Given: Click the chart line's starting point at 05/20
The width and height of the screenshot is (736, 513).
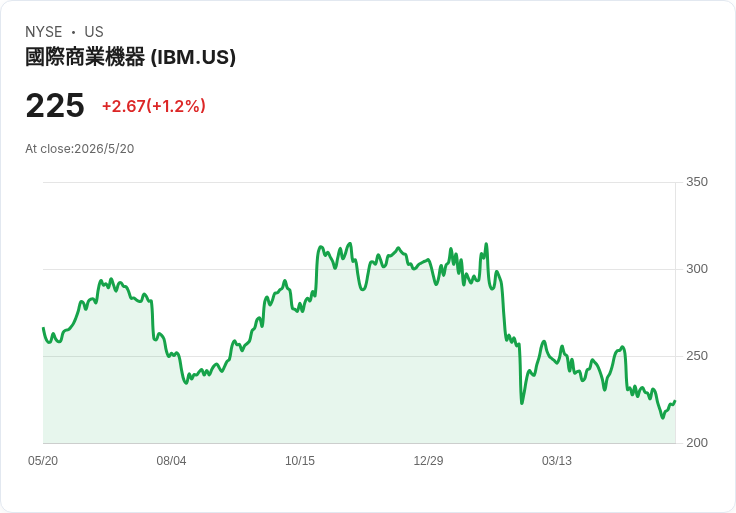Looking at the screenshot, I should click(x=44, y=328).
